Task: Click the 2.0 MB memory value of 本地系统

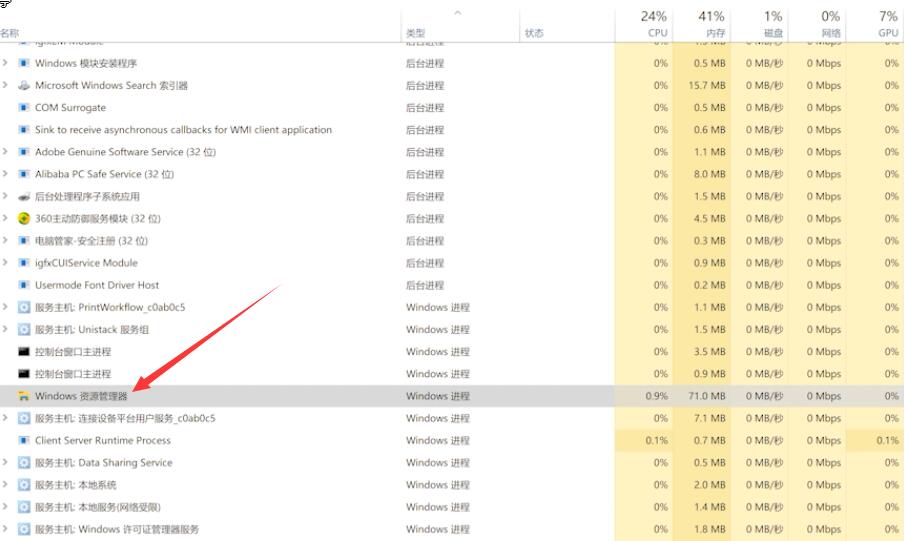Action: coord(710,485)
